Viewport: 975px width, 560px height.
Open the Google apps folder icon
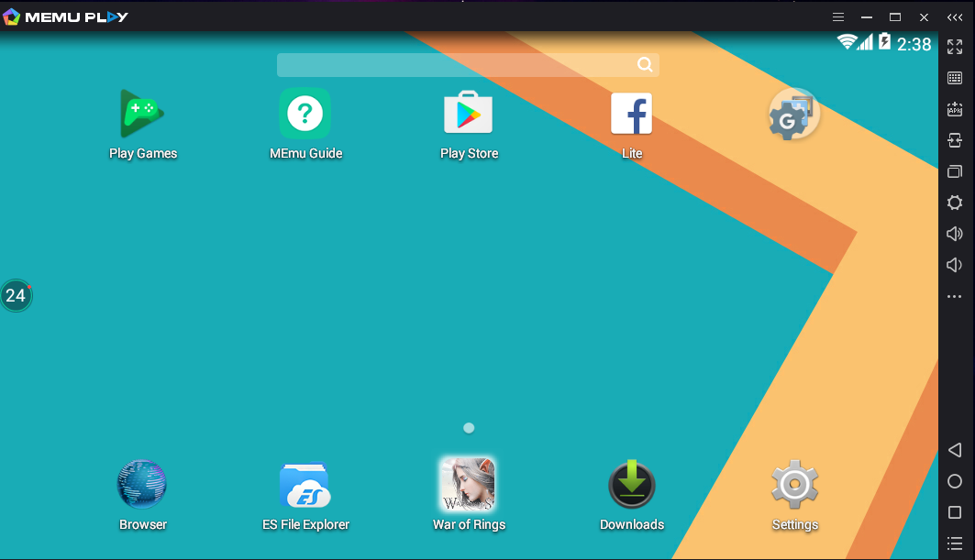793,115
